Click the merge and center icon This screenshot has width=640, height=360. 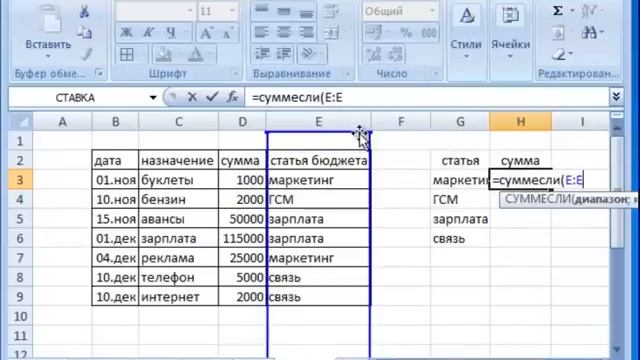(331, 33)
